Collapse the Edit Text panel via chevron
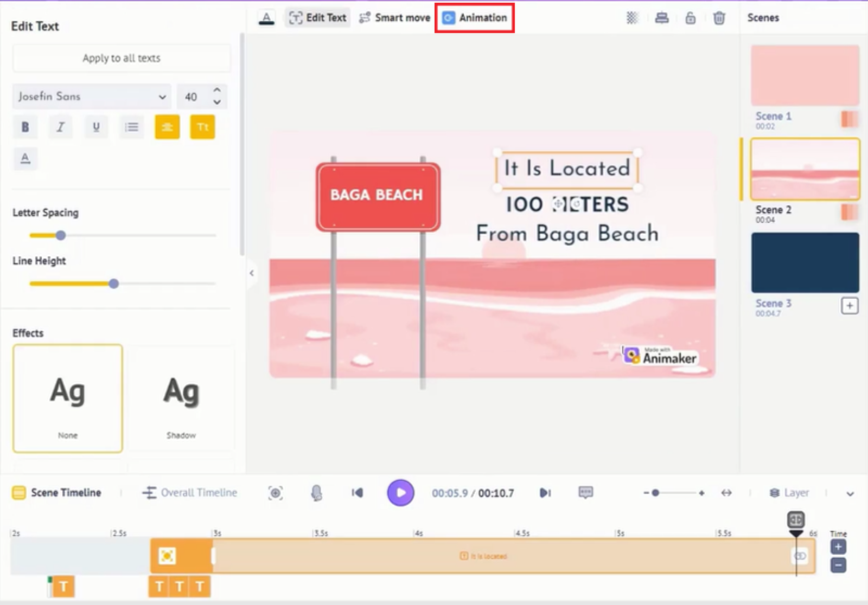 click(251, 273)
